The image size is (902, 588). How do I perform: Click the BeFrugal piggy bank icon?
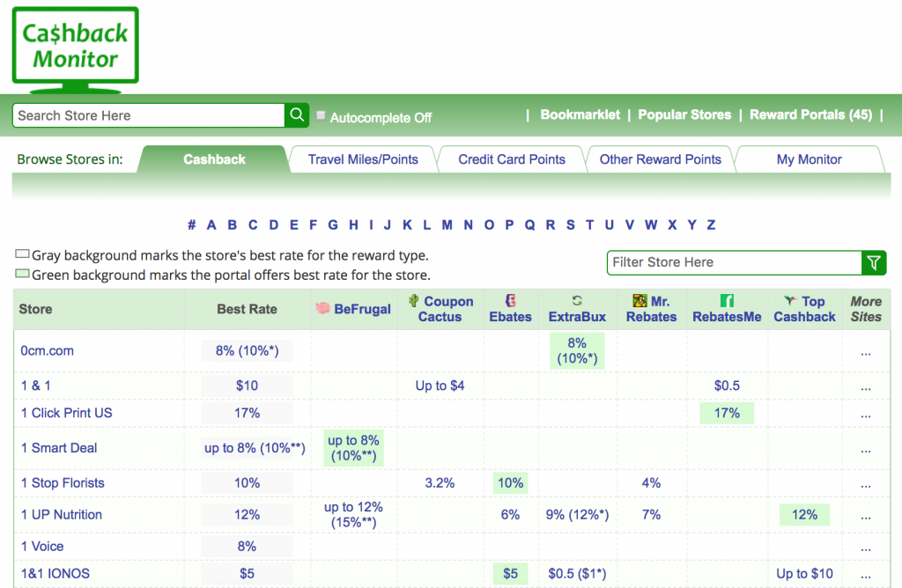tap(322, 309)
